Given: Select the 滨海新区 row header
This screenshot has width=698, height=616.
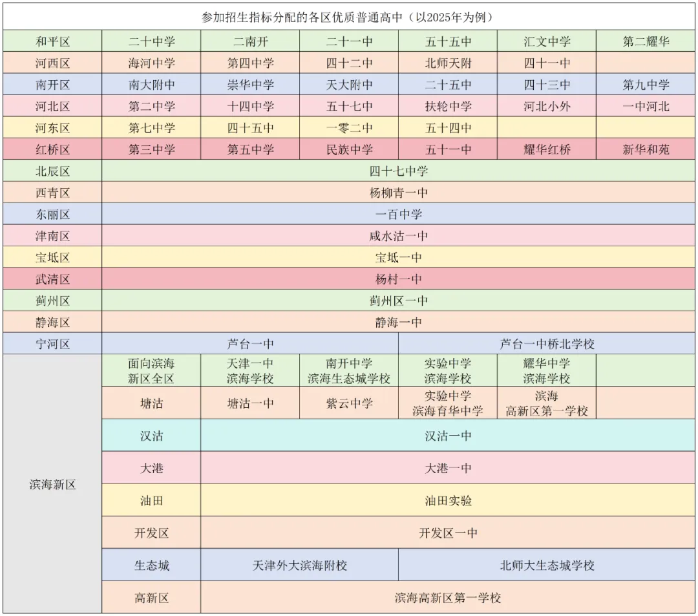Looking at the screenshot, I should pyautogui.click(x=52, y=485).
